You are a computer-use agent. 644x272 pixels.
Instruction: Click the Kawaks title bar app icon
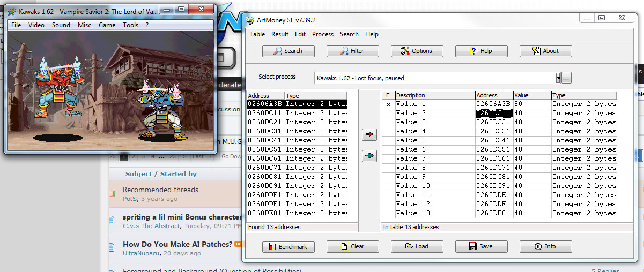(x=12, y=11)
